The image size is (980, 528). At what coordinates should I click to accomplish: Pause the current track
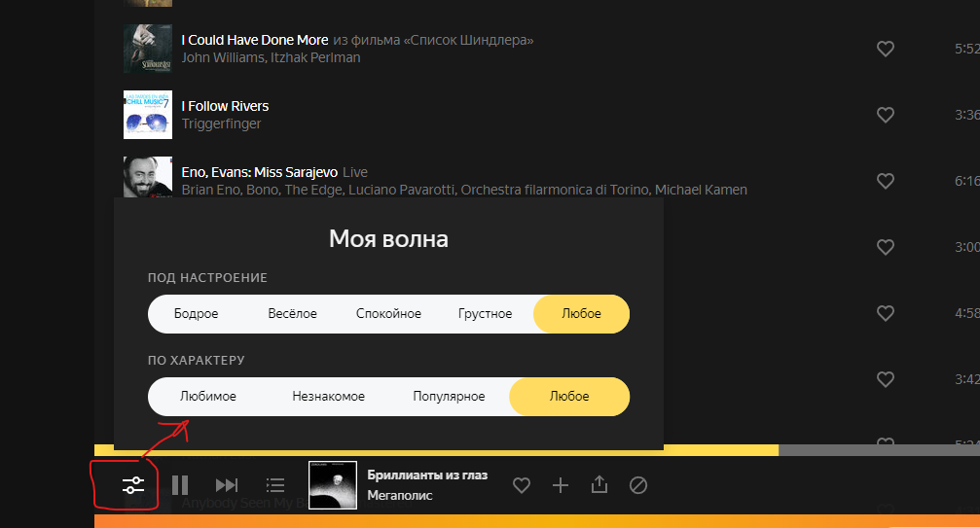(180, 485)
